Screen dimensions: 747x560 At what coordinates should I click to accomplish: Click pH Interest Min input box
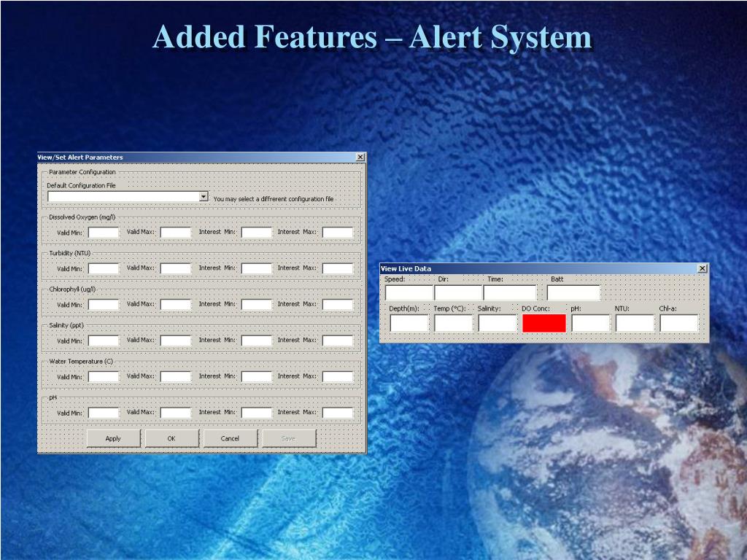[256, 413]
